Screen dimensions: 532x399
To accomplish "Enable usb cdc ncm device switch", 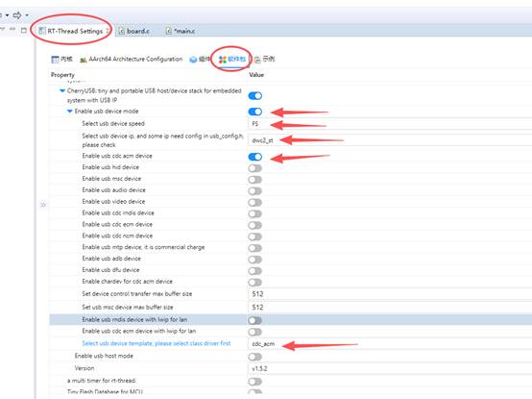I will pos(255,237).
